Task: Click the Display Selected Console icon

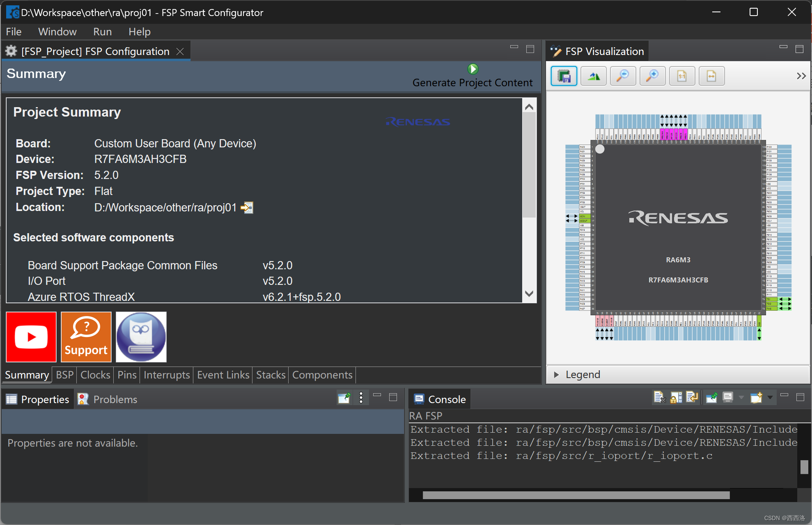Action: 728,397
